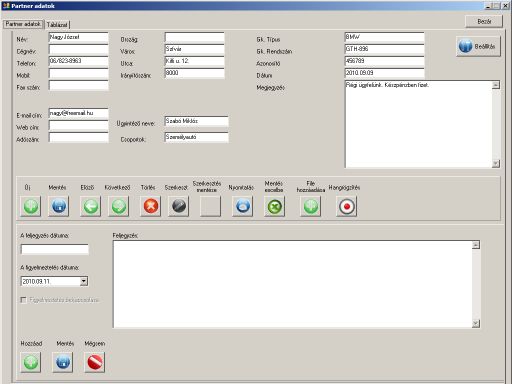This screenshot has width=512, height=384.
Task: Click the Dátum field with 2010.09.09
Action: click(x=384, y=73)
